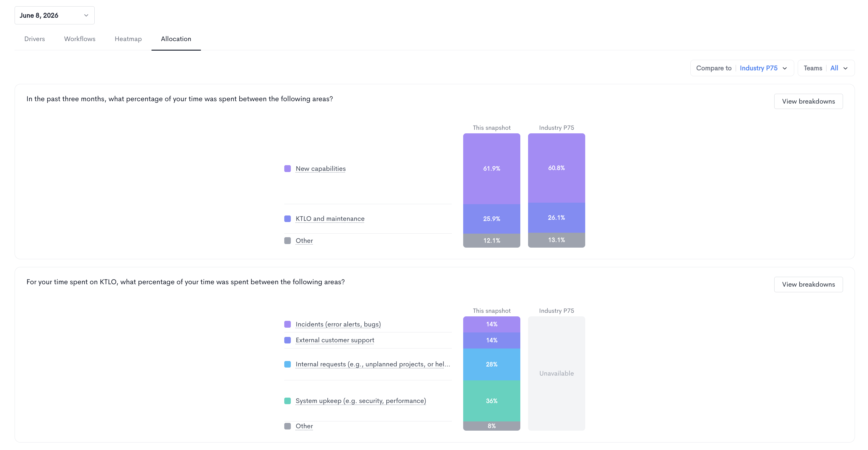Click the New capabilities legend link
The width and height of the screenshot is (868, 450).
click(321, 168)
